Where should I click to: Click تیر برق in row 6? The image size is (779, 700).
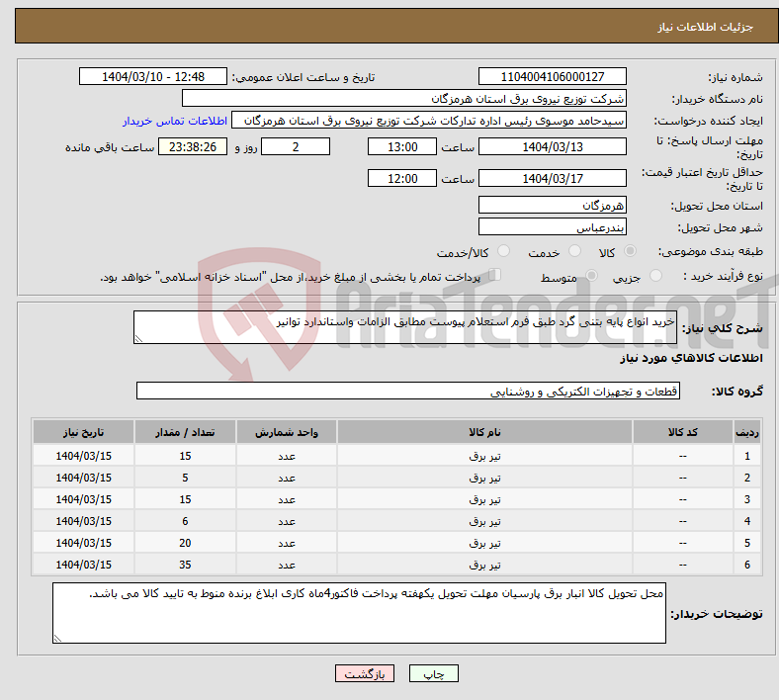[484, 565]
